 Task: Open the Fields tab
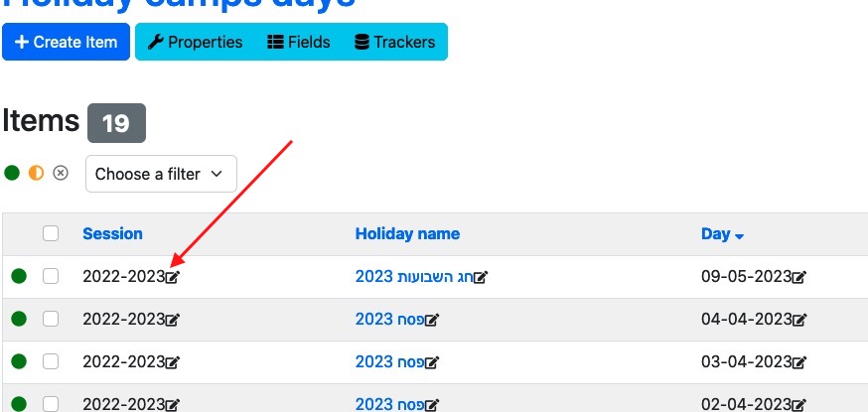pos(299,42)
